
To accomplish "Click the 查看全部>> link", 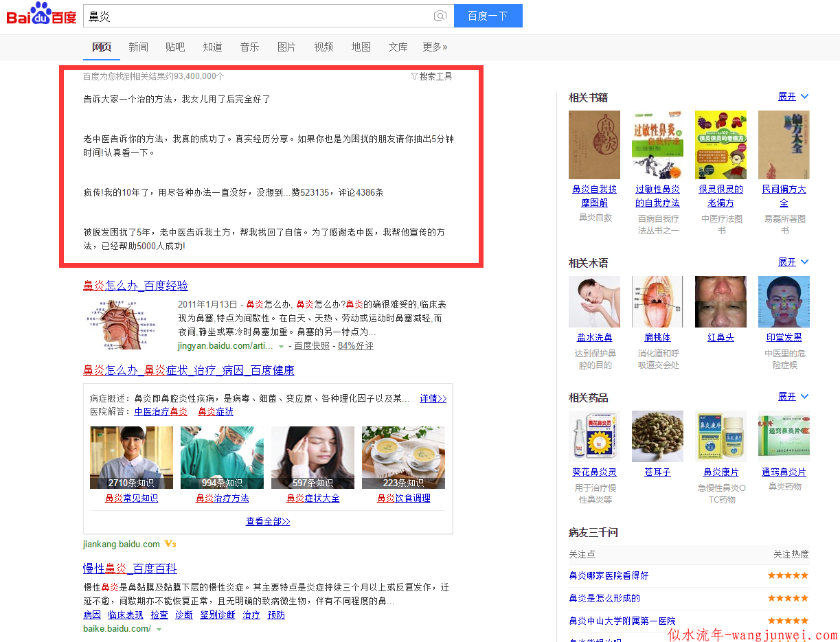I will pos(268,522).
